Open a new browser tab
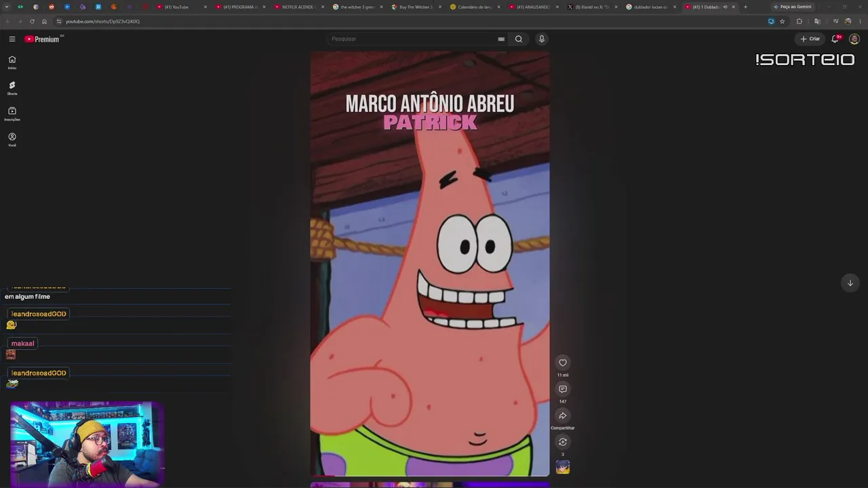This screenshot has height=488, width=868. pyautogui.click(x=745, y=7)
